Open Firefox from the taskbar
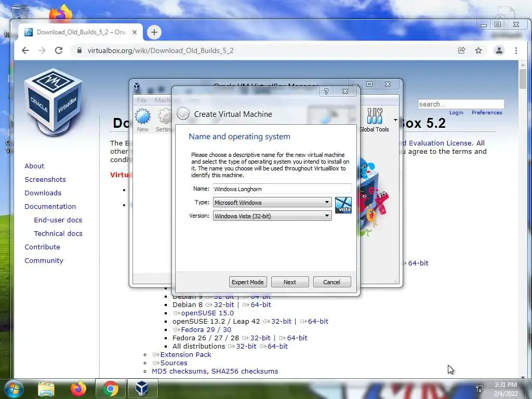The height and width of the screenshot is (399, 532). (x=78, y=389)
